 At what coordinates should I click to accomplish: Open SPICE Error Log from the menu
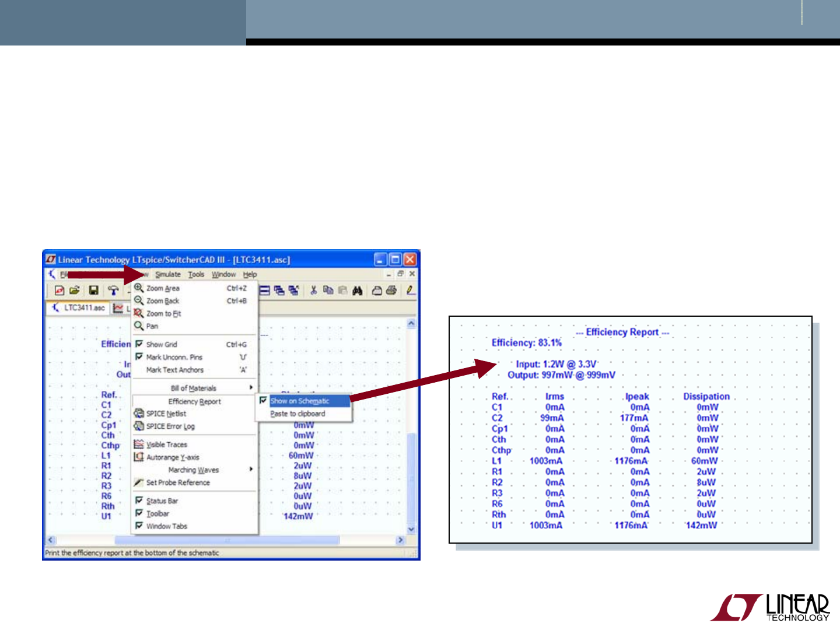coord(195,426)
